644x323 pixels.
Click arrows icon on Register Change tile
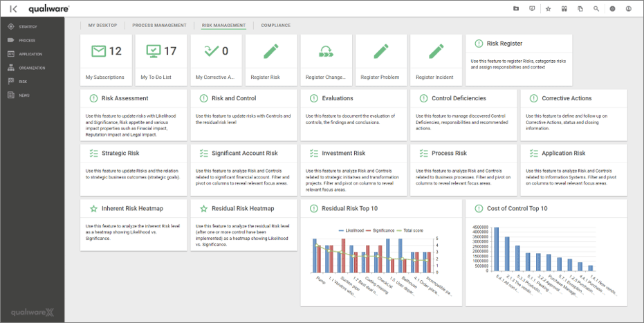coord(326,51)
